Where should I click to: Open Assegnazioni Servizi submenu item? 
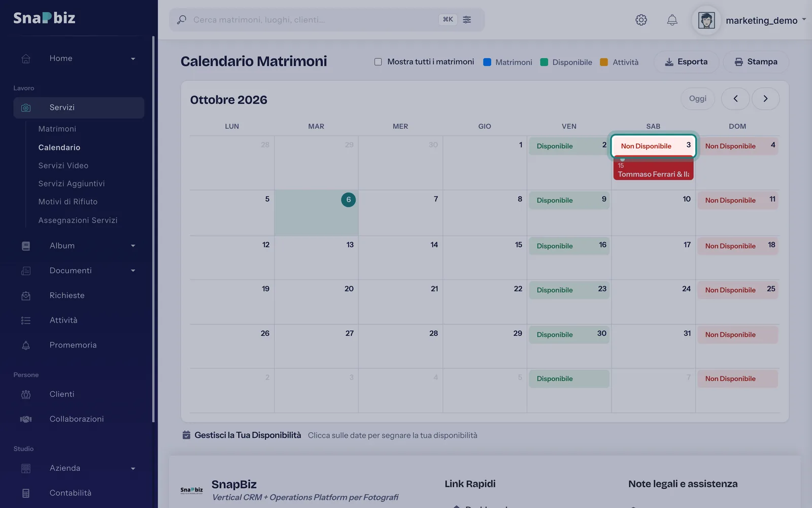point(78,220)
